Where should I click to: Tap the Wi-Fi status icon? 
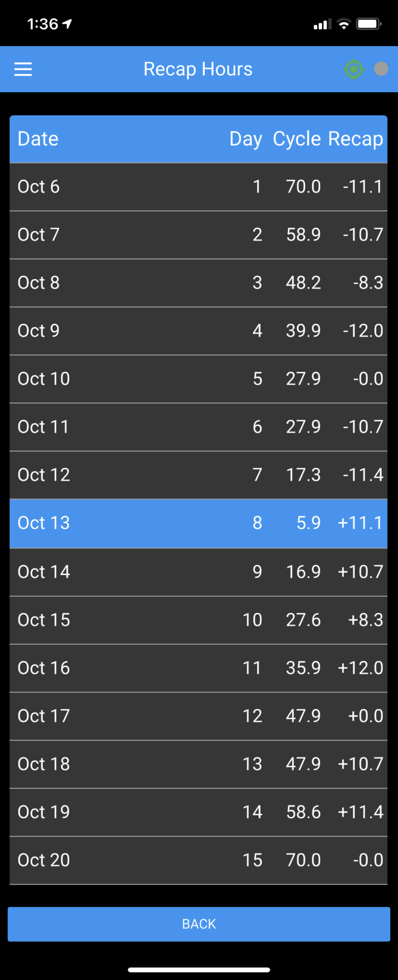click(x=344, y=24)
